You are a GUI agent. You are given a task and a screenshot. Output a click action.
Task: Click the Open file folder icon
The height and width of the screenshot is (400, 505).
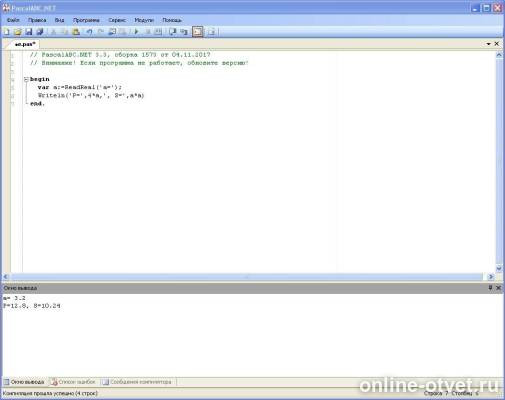(x=18, y=32)
